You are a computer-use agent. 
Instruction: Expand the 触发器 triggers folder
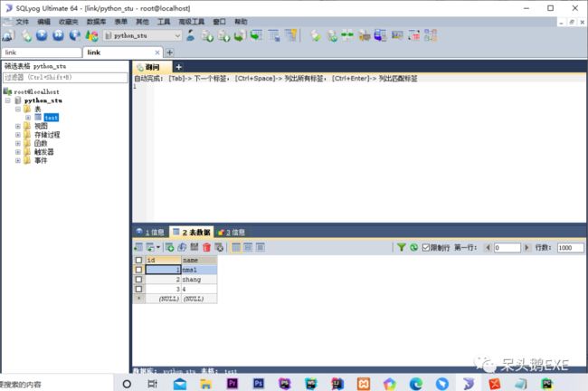17,152
